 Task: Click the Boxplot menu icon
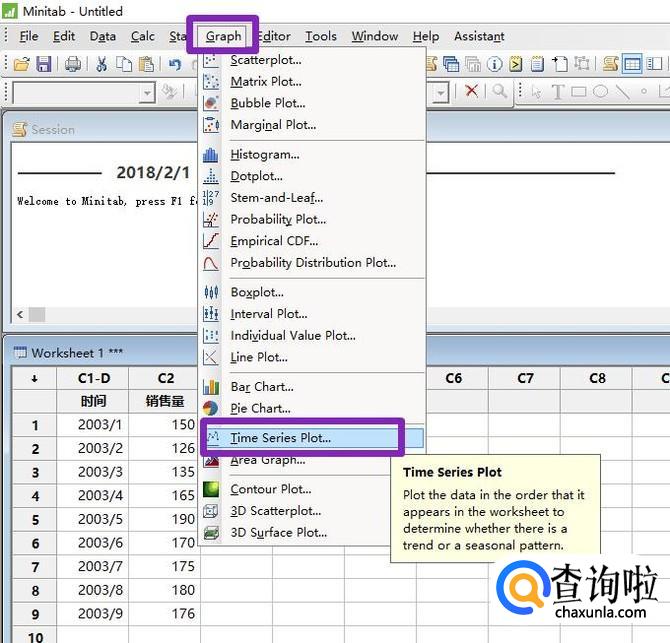tap(211, 292)
